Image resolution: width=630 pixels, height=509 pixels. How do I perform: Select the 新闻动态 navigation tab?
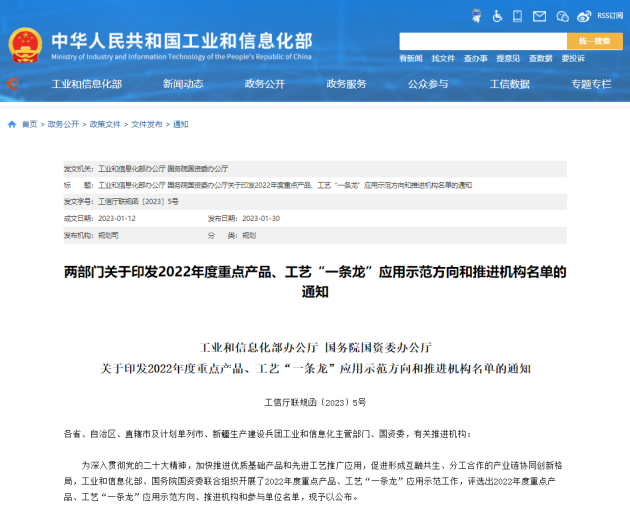point(183,84)
